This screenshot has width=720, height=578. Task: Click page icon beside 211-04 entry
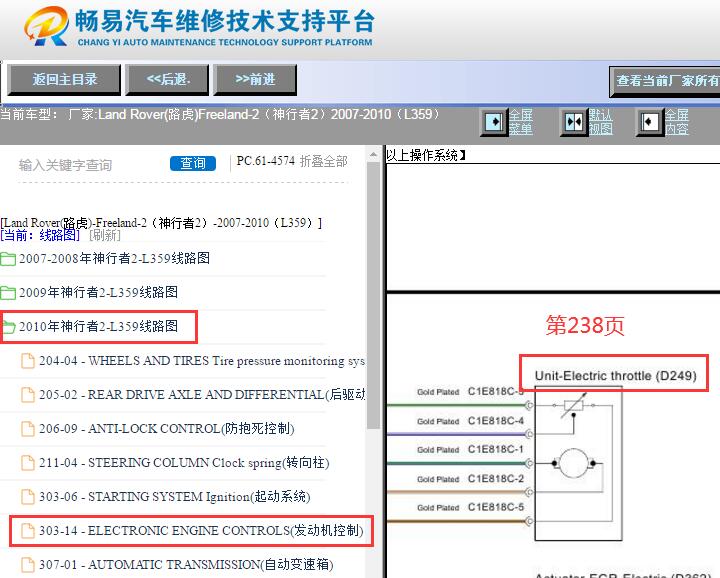tap(28, 463)
